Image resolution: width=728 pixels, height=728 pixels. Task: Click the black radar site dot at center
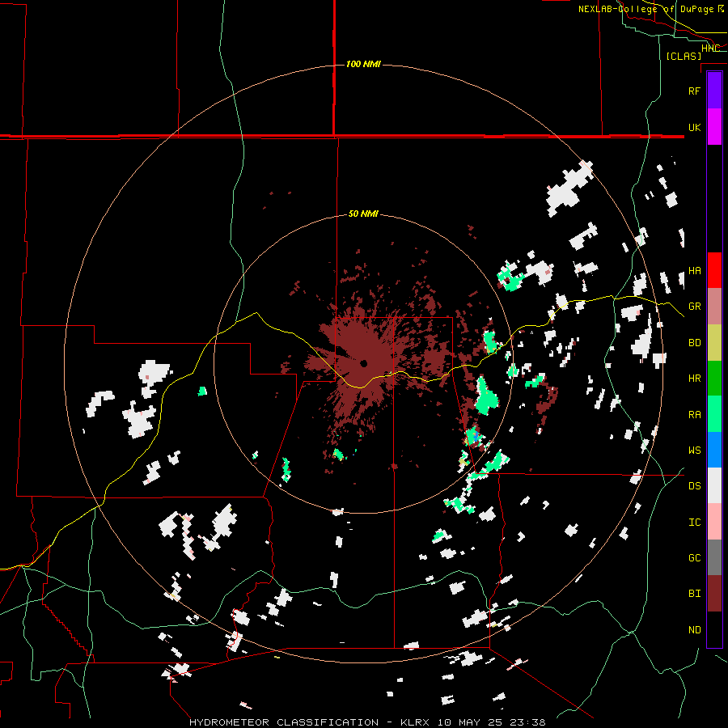(x=363, y=363)
